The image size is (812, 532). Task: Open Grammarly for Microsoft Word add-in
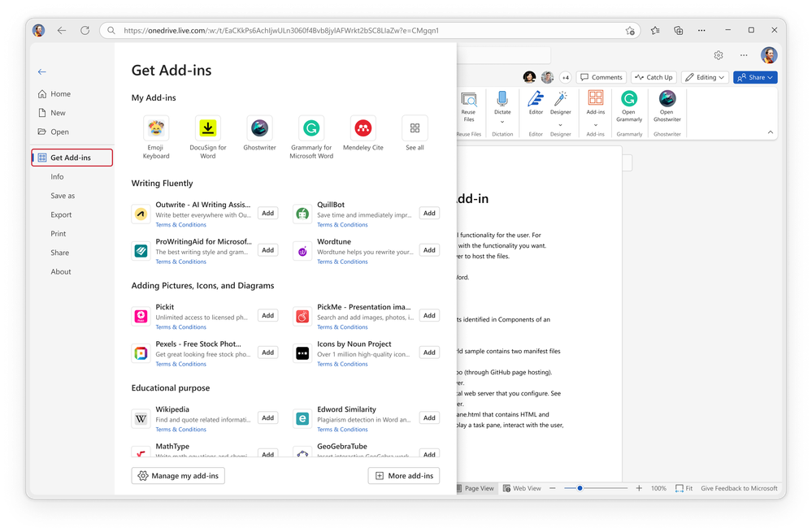(x=311, y=128)
